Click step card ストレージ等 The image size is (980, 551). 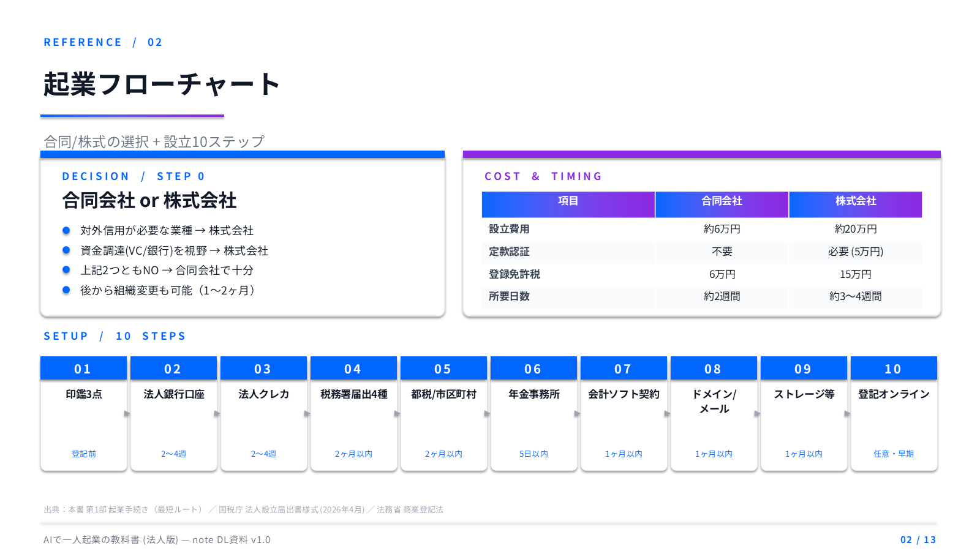click(x=804, y=413)
